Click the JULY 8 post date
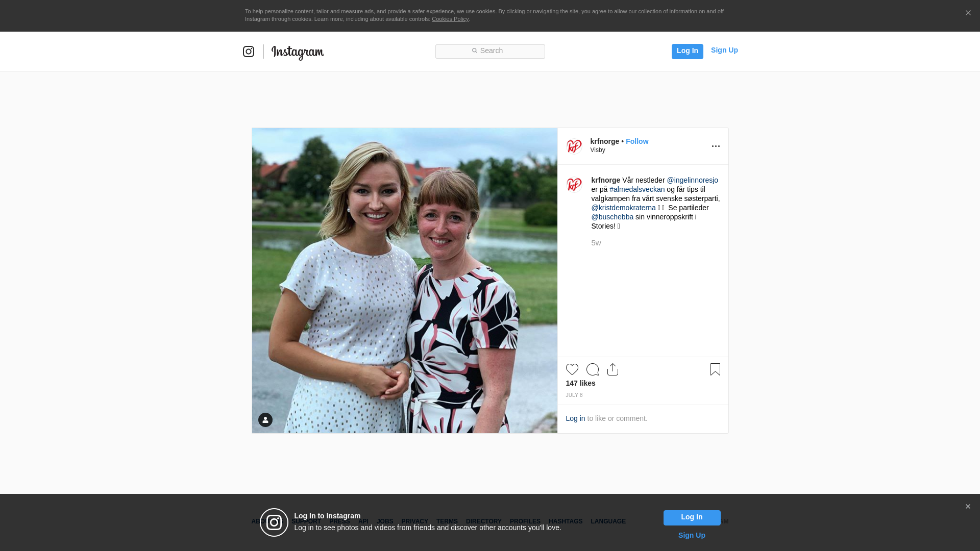The width and height of the screenshot is (980, 551). click(x=574, y=395)
